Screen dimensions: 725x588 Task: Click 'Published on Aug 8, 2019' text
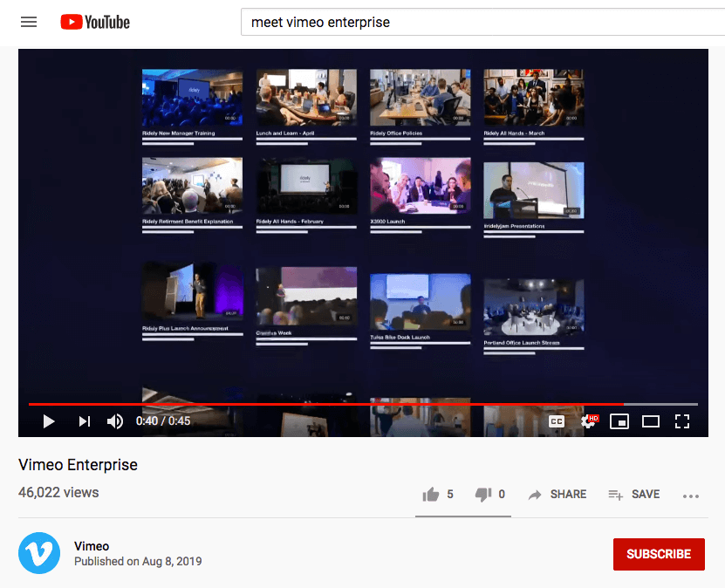point(138,561)
